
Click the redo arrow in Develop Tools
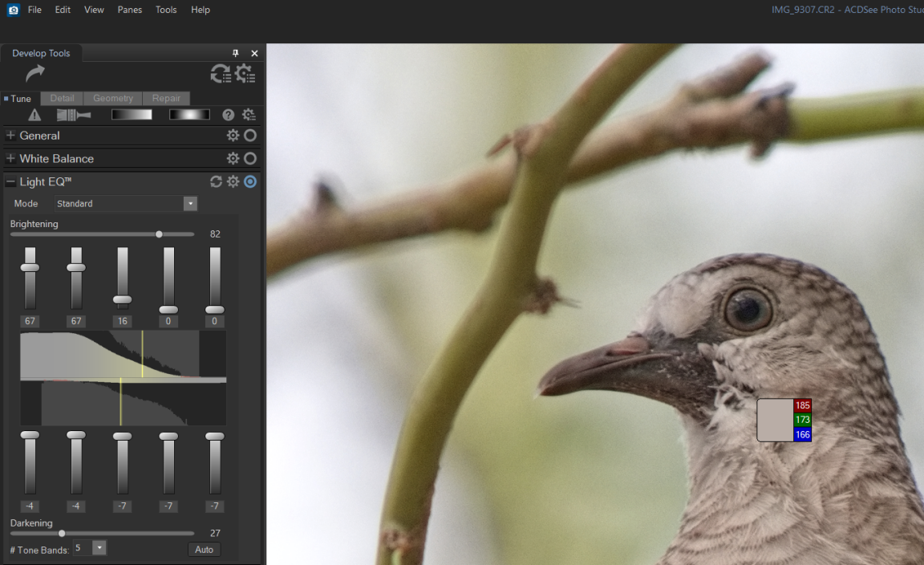pyautogui.click(x=35, y=74)
